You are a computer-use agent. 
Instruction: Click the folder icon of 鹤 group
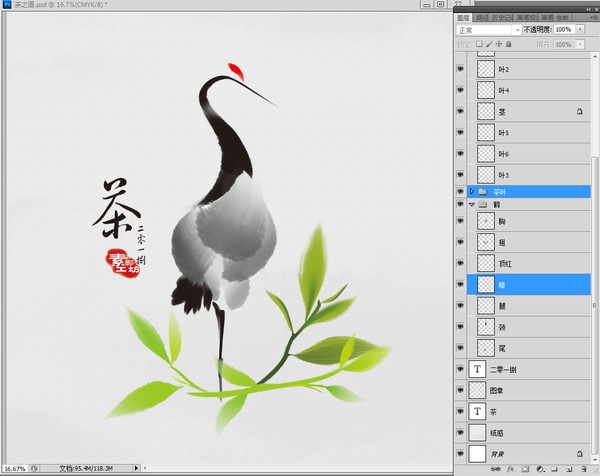click(483, 205)
